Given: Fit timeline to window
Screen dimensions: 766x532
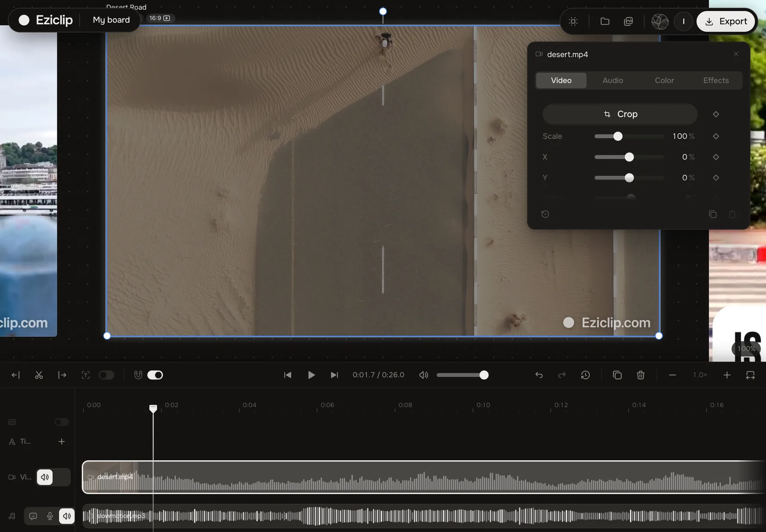Looking at the screenshot, I should 750,375.
